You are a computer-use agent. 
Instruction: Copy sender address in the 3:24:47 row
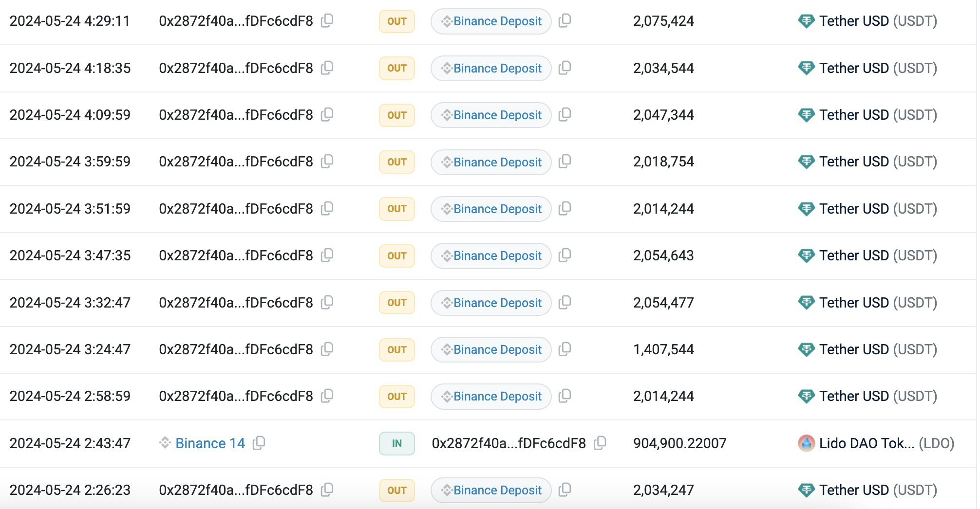coord(327,349)
